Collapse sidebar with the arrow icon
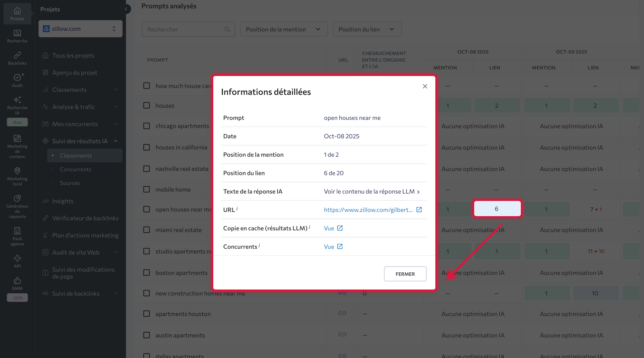 point(126,9)
